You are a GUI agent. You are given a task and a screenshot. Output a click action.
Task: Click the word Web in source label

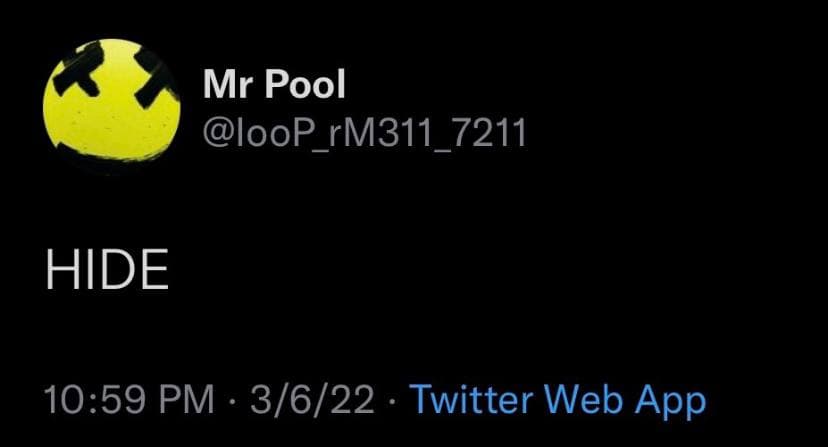pyautogui.click(x=583, y=399)
